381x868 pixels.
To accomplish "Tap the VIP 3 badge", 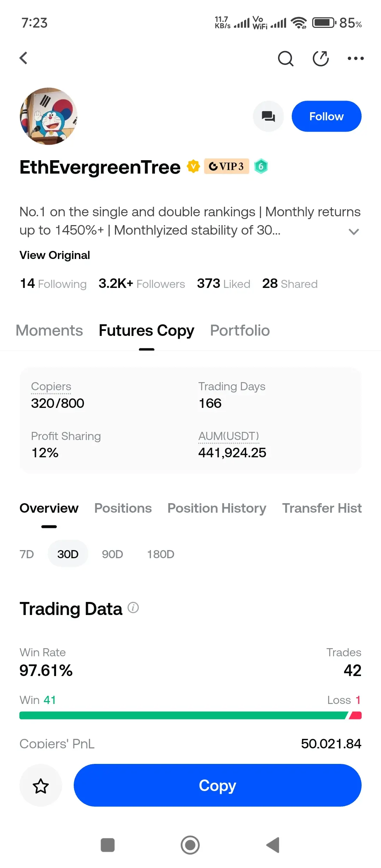I will (226, 166).
